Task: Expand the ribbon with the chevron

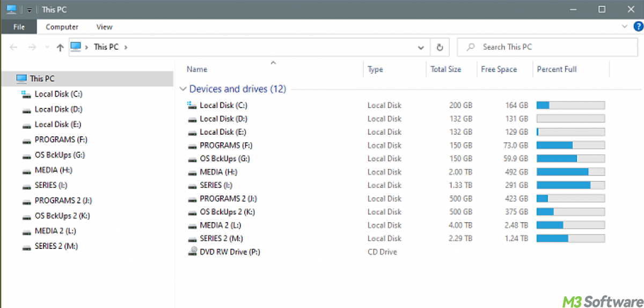Action: [625, 26]
